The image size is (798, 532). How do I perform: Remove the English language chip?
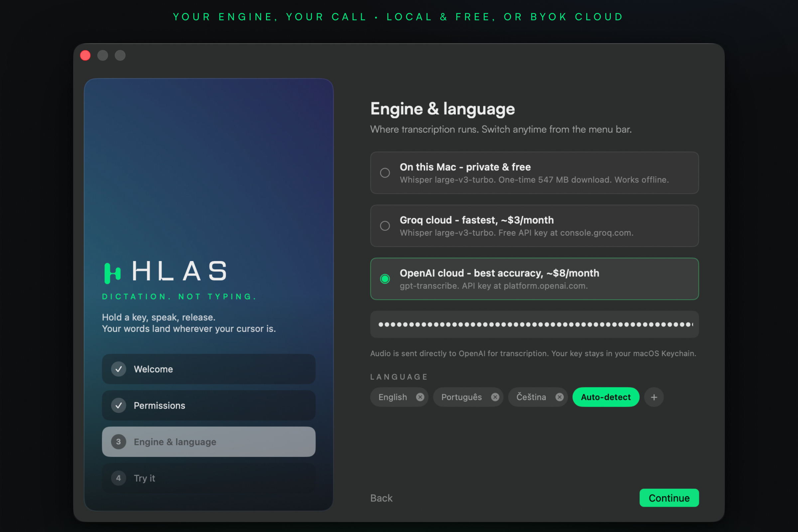pos(420,397)
